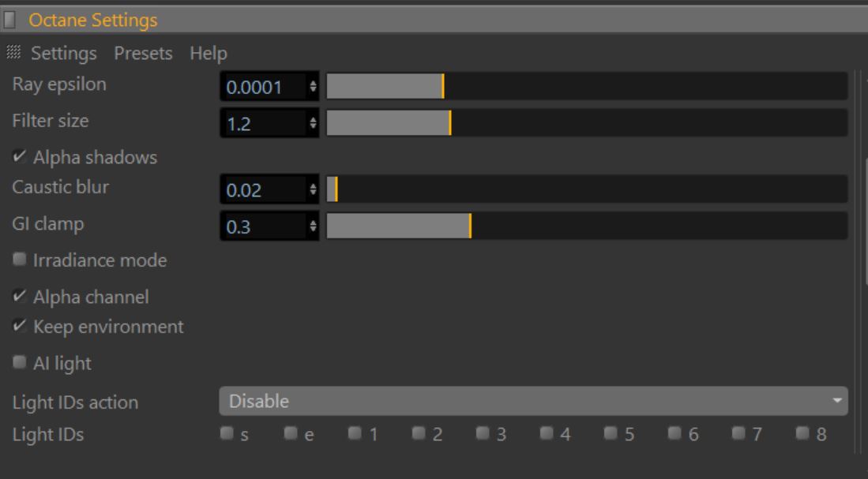Image resolution: width=868 pixels, height=479 pixels.
Task: Open the Help menu
Action: tap(208, 54)
